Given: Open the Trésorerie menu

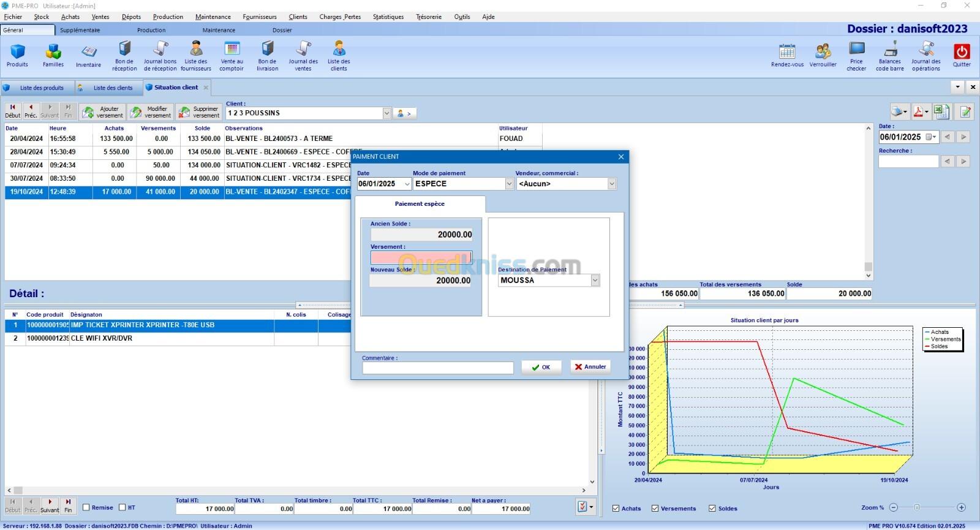Looking at the screenshot, I should (x=428, y=17).
